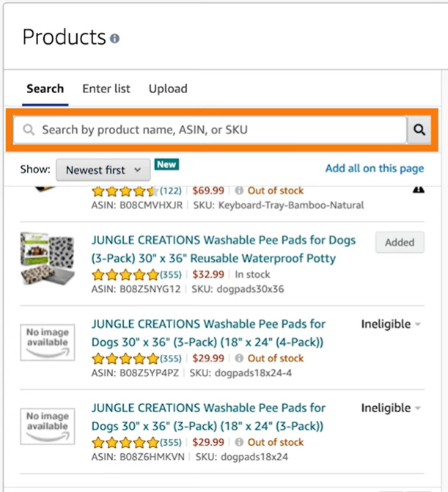Click the warning triangle on Keyboard Tray item

(x=418, y=189)
